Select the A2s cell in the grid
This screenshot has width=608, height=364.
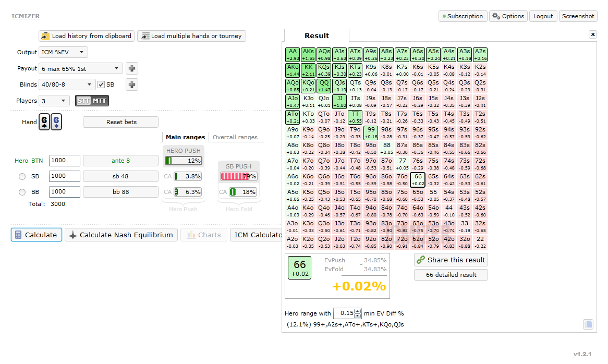coord(480,55)
